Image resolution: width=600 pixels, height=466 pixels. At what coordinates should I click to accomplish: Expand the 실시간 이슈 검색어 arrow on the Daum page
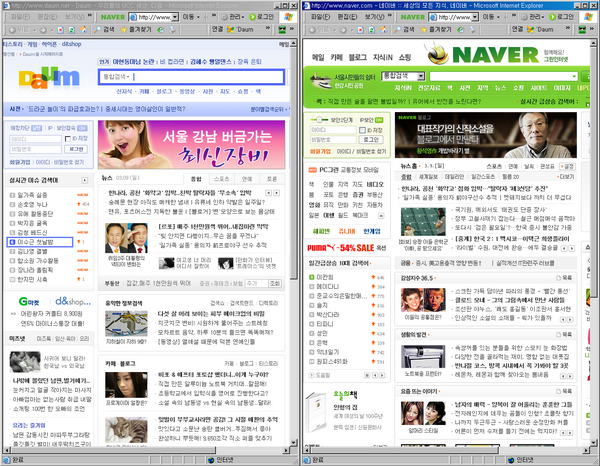[x=85, y=180]
